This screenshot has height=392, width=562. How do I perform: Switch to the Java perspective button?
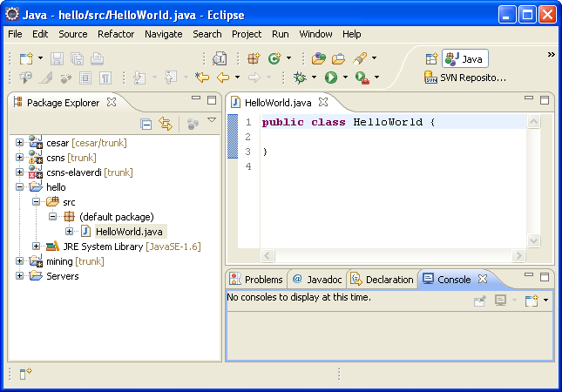[x=465, y=58]
